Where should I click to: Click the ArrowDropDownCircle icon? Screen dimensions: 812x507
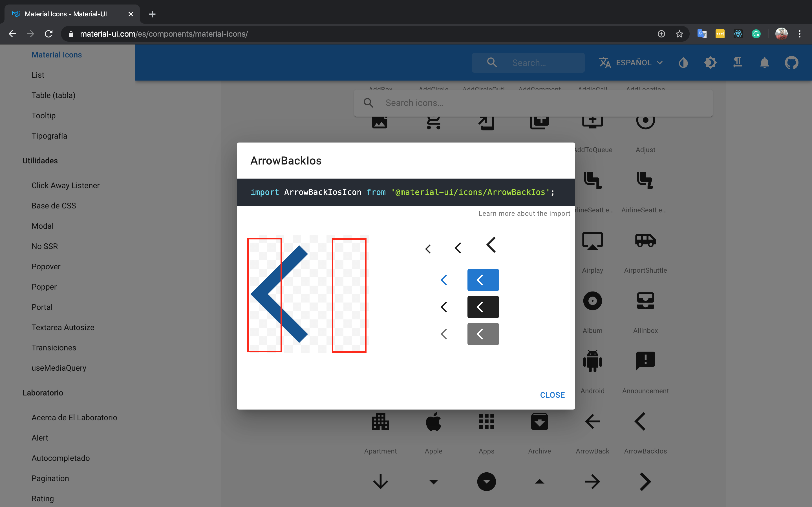486,482
